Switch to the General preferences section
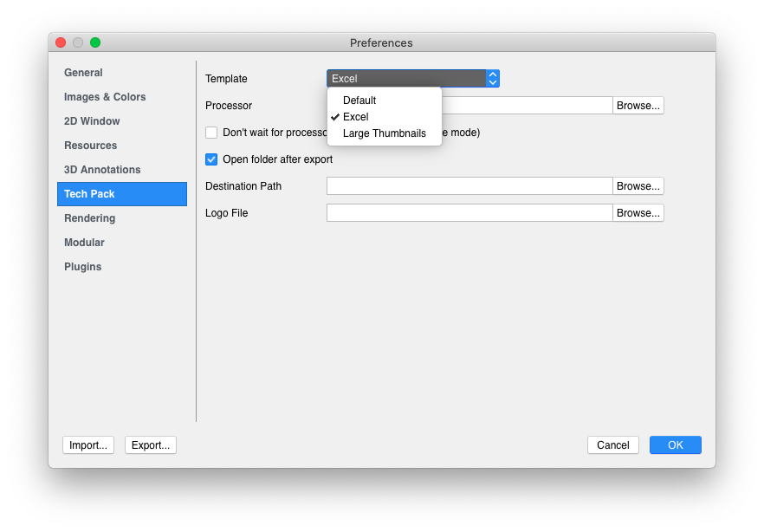Image resolution: width=764 pixels, height=532 pixels. point(84,72)
